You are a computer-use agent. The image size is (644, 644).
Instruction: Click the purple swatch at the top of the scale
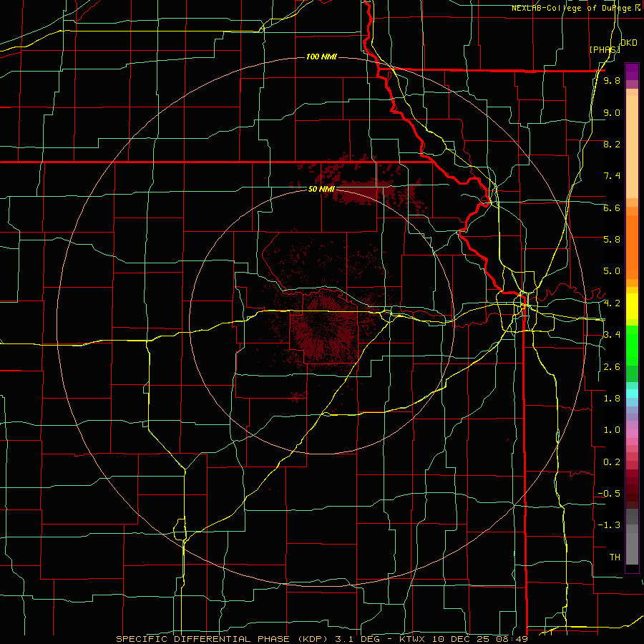632,72
